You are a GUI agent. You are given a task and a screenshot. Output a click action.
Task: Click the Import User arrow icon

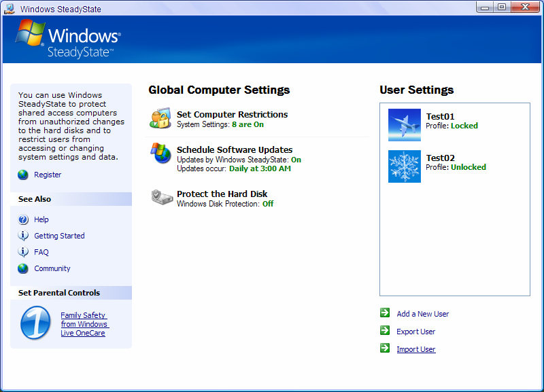pos(384,349)
